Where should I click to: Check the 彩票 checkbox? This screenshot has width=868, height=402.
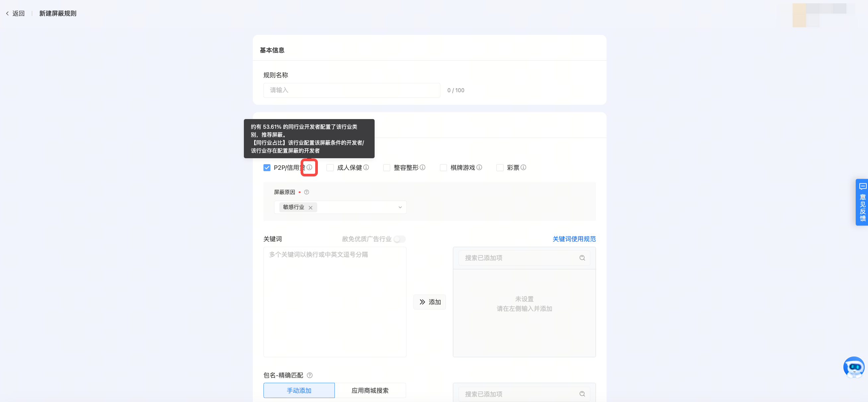(500, 167)
